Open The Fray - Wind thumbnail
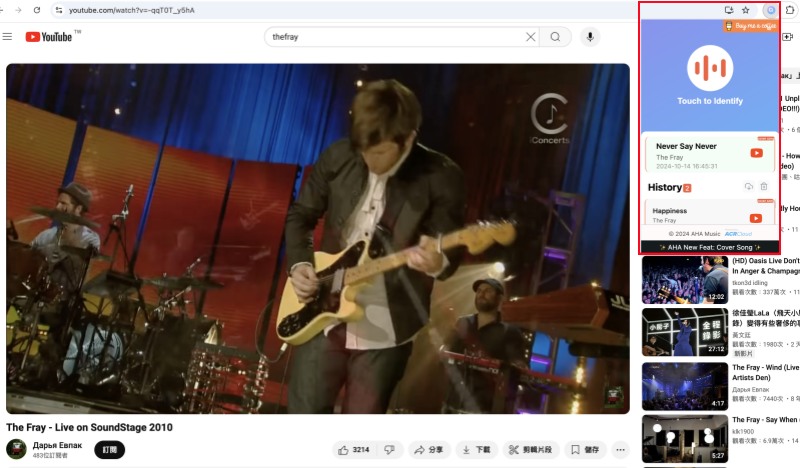Image resolution: width=800 pixels, height=468 pixels. (x=685, y=386)
